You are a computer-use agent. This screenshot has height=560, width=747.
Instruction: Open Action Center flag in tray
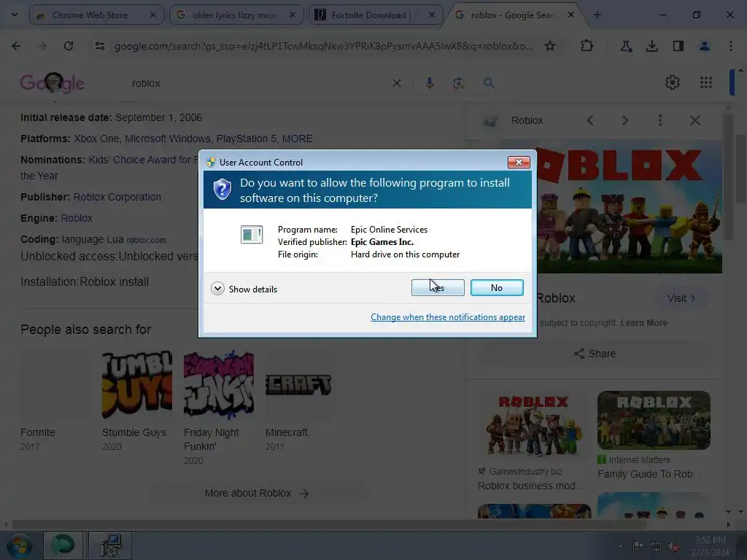(638, 545)
